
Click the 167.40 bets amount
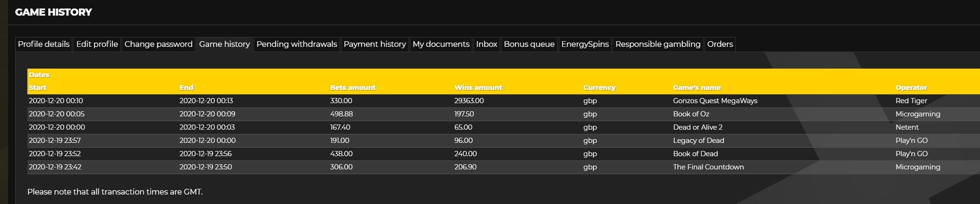point(340,127)
